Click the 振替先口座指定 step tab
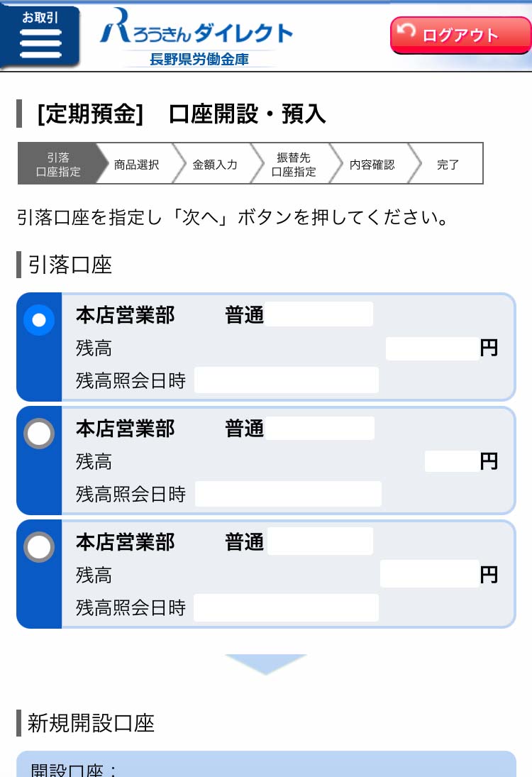 tap(294, 164)
